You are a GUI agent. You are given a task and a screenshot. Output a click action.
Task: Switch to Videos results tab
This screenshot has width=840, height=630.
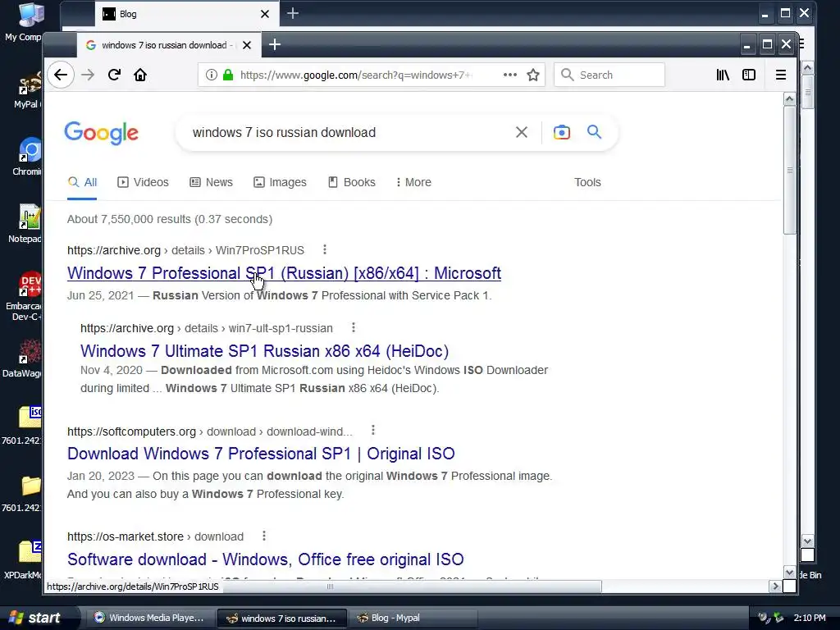point(143,182)
